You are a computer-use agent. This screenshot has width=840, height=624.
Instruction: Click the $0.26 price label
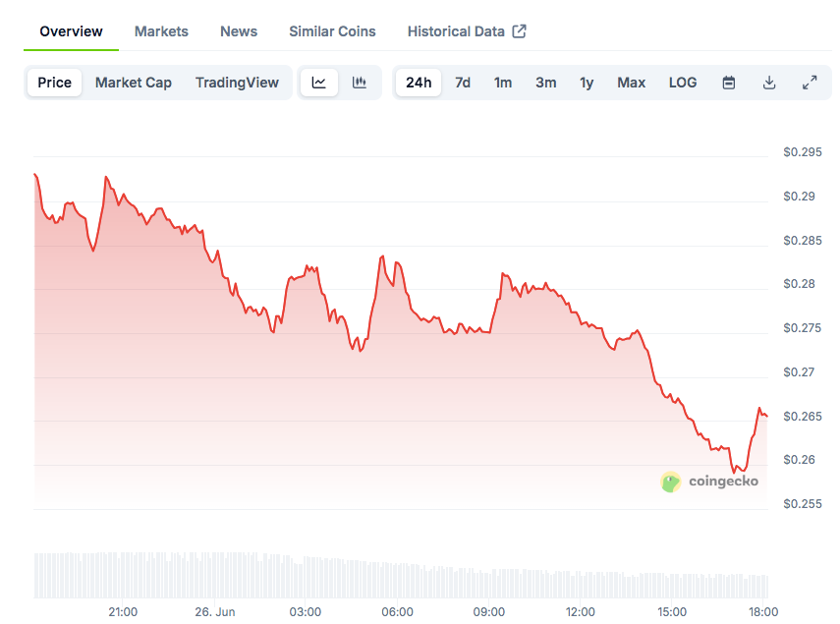click(800, 460)
